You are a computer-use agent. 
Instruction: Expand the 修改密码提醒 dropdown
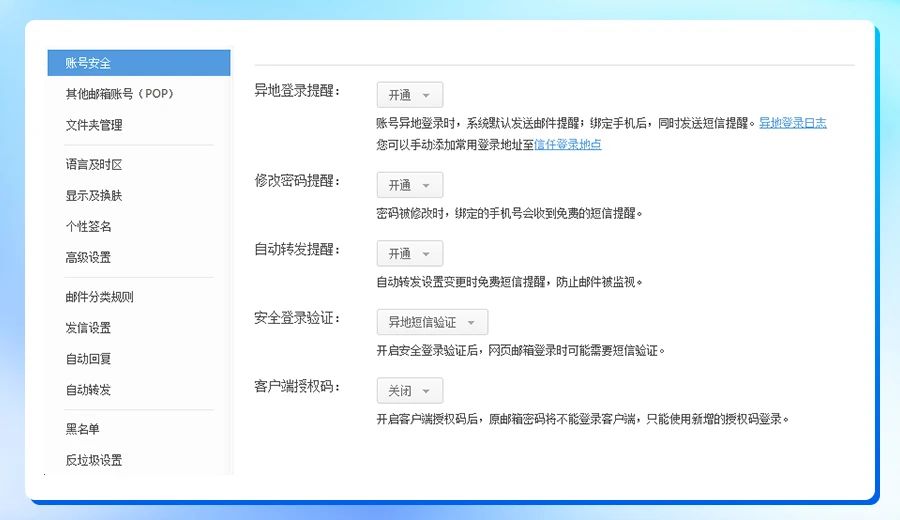pos(409,185)
